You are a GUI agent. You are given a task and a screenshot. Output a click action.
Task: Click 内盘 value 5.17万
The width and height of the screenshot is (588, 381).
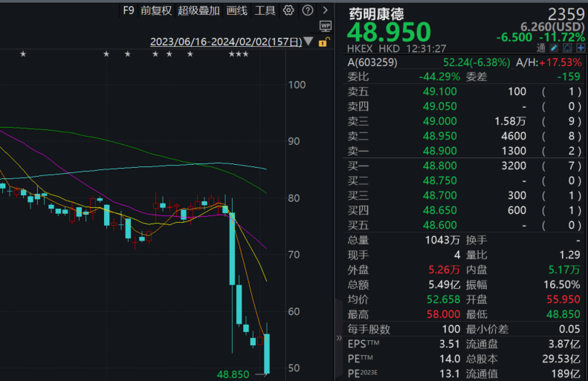pyautogui.click(x=564, y=270)
